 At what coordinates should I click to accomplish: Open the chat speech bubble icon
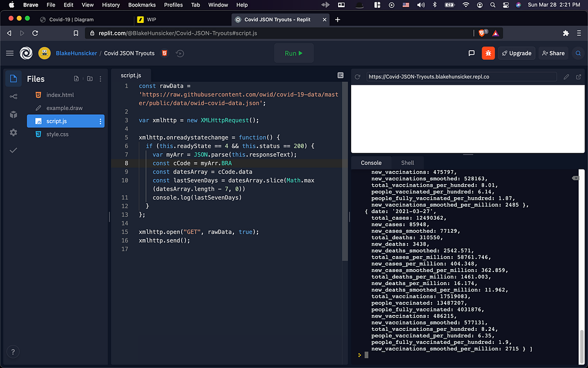coord(472,53)
